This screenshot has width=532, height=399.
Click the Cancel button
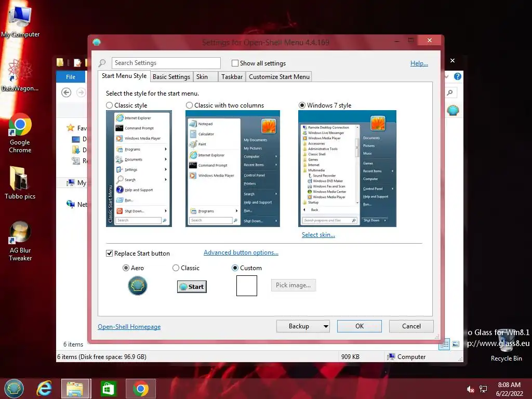click(411, 326)
